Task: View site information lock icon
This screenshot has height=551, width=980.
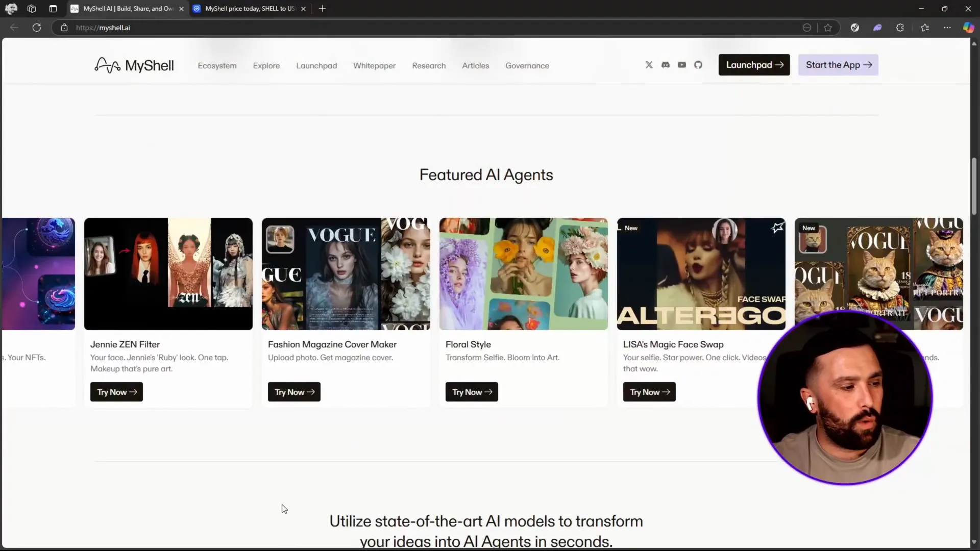Action: point(64,28)
